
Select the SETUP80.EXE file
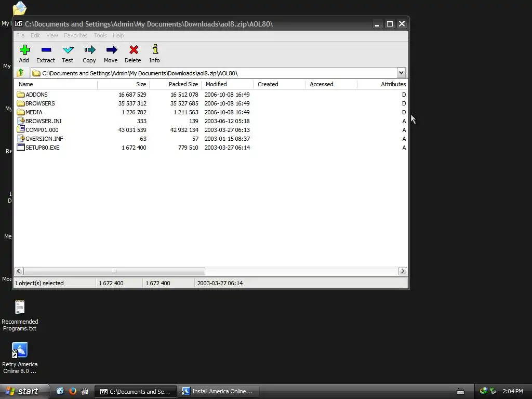coord(38,148)
